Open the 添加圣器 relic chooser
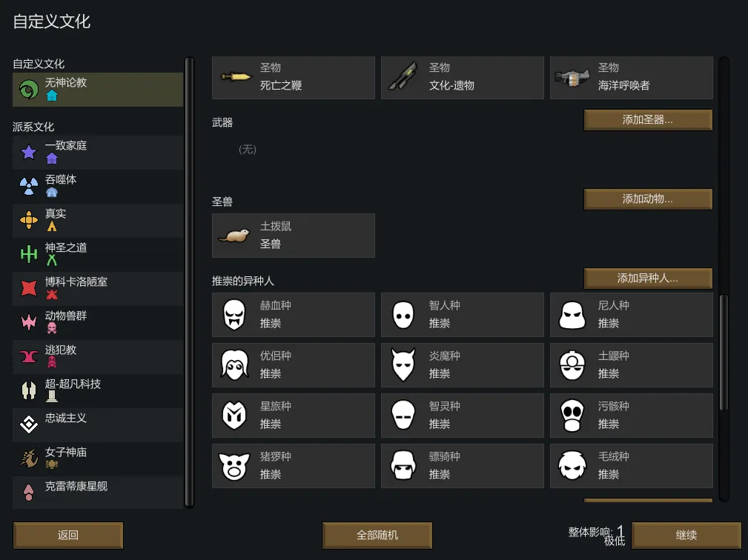 (x=648, y=120)
